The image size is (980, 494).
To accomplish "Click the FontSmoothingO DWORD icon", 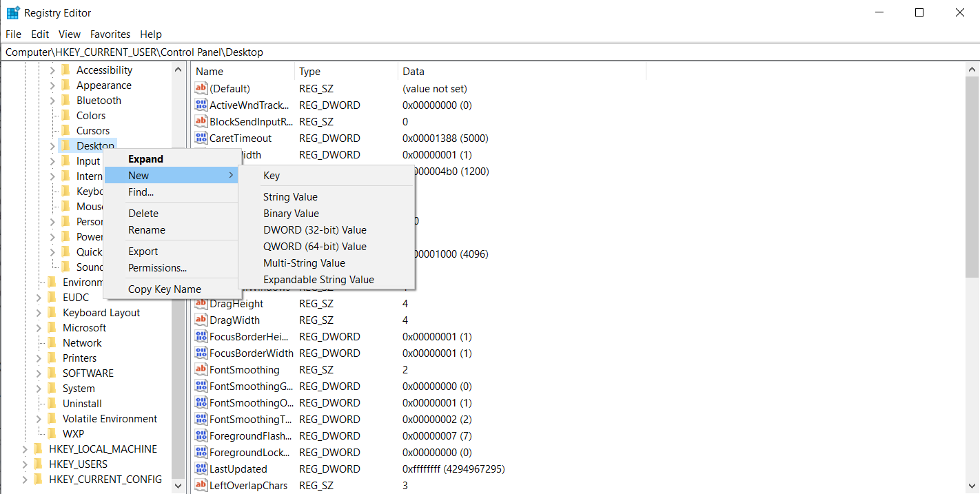I will coord(201,402).
